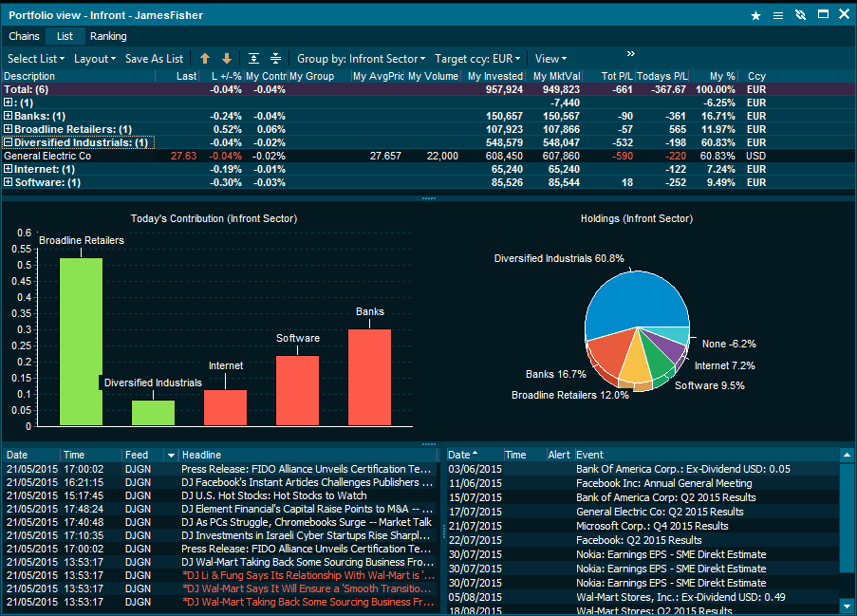Sort news by the Time column header
This screenshot has width=857, height=616.
click(91, 456)
